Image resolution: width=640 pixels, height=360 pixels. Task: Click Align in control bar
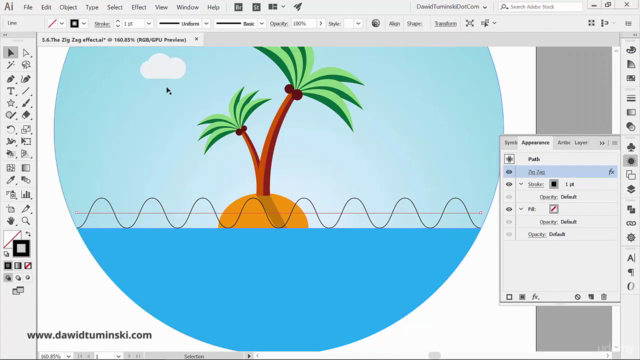click(x=394, y=24)
